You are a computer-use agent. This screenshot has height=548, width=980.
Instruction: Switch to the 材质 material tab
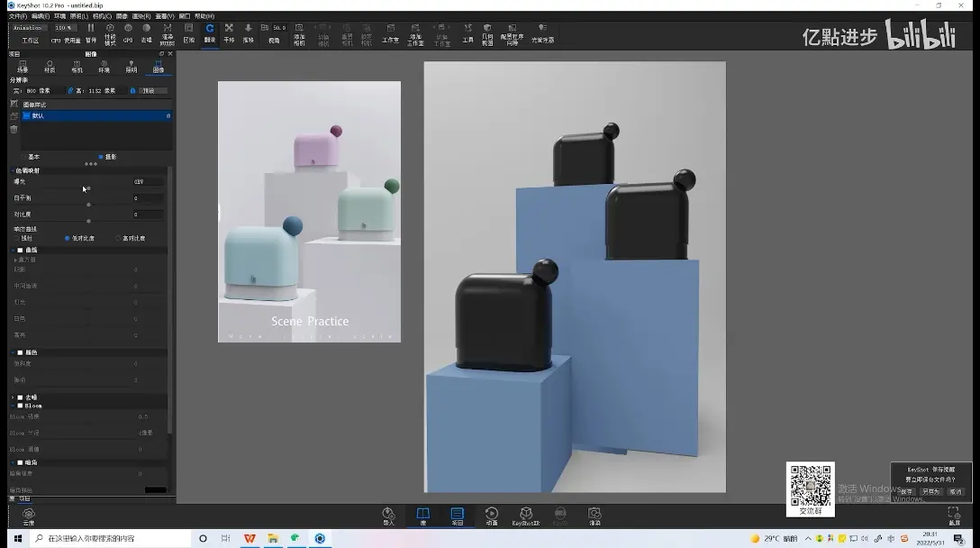coord(50,67)
